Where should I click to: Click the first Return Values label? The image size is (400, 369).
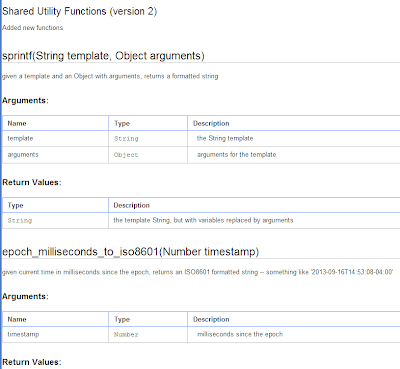[32, 183]
